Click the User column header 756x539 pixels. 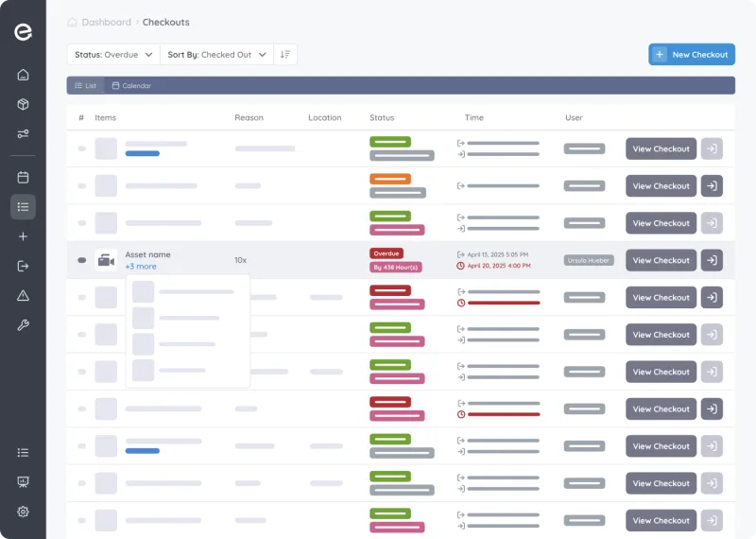(574, 118)
